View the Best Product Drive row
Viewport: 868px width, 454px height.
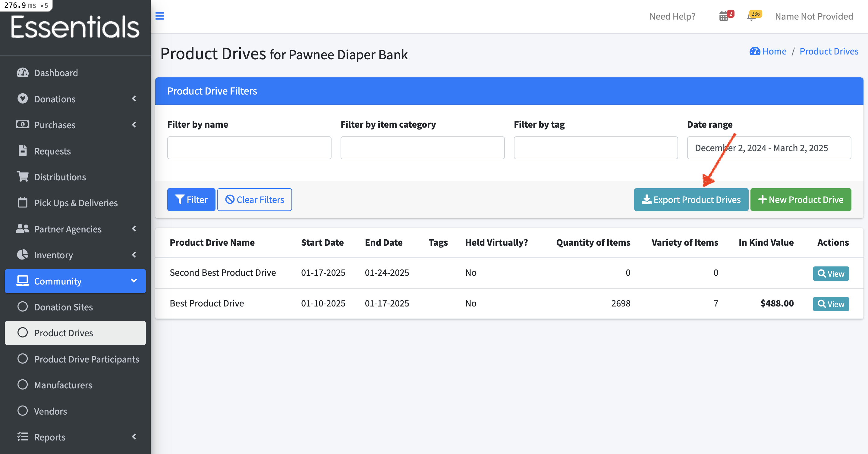tap(831, 304)
